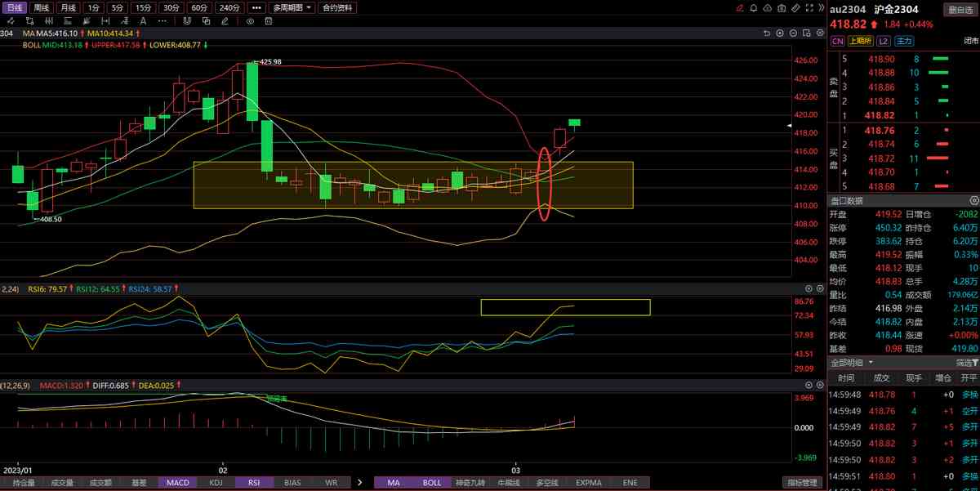This screenshot has height=491, width=980.
Task: Click the 合约资料 contract info button
Action: pyautogui.click(x=338, y=8)
